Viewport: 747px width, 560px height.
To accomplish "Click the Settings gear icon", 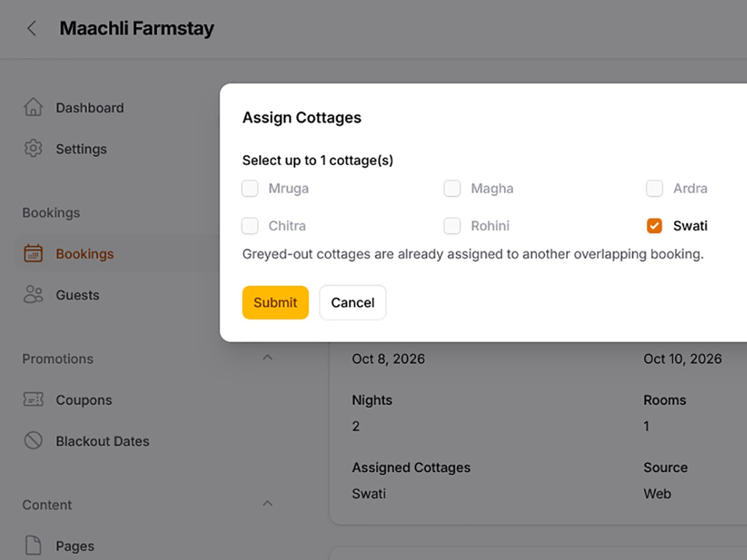I will (x=33, y=148).
